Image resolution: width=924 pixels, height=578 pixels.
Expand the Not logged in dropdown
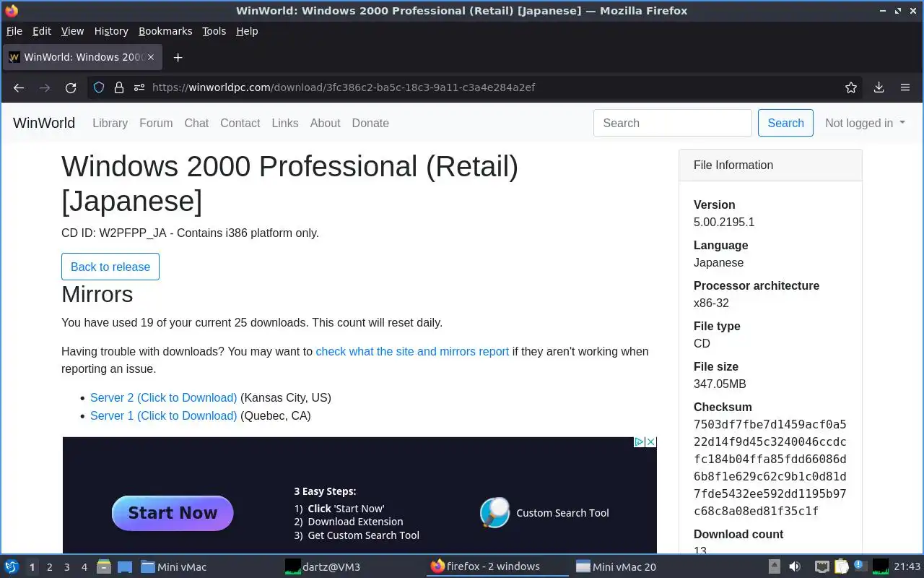pyautogui.click(x=865, y=123)
